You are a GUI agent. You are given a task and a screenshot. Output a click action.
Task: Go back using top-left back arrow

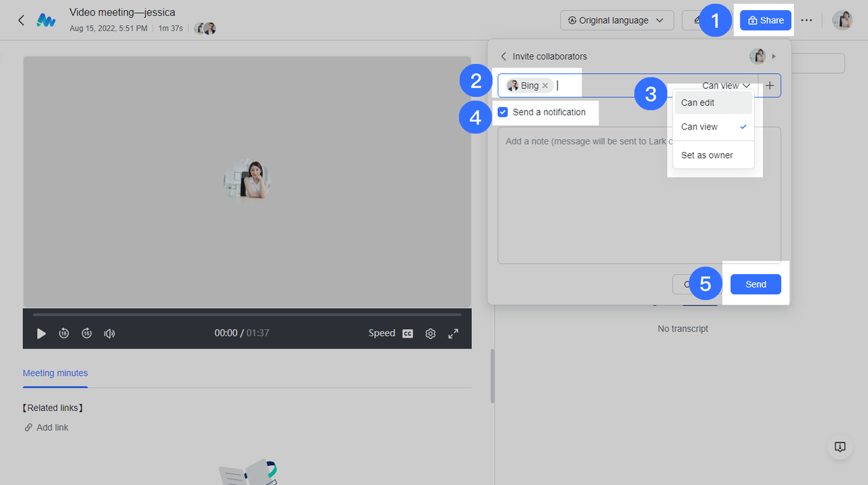click(x=21, y=20)
